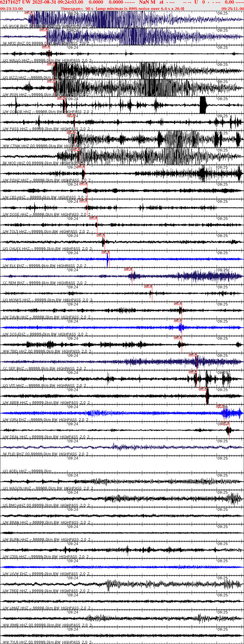The width and height of the screenshot is (244, 644).
Task: Click the wP.4 pick on DOSE trace
Action: (x=83, y=201)
